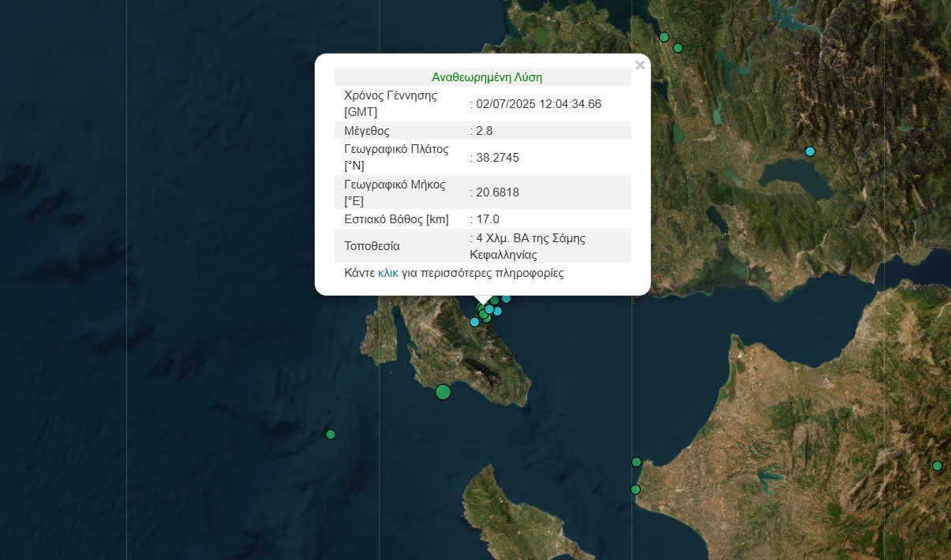
Task: Open the "κλικ" link for more information
Action: tap(388, 274)
